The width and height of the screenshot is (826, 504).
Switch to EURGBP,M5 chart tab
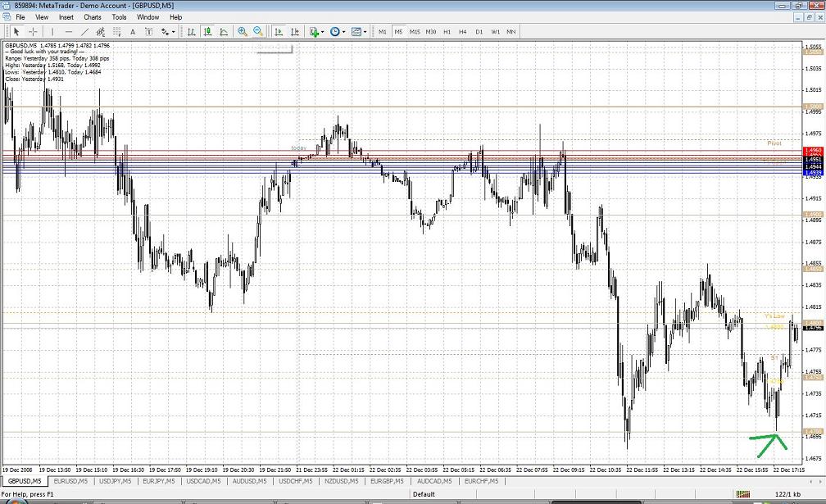coord(387,481)
